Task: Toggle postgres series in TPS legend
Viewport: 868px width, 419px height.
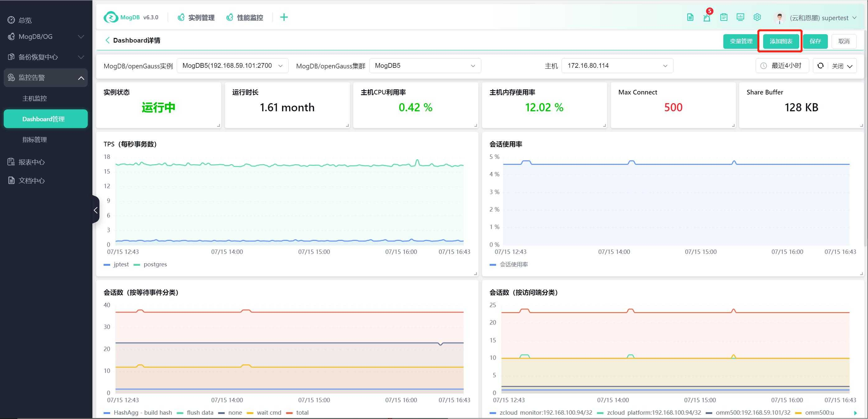Action: (150, 265)
